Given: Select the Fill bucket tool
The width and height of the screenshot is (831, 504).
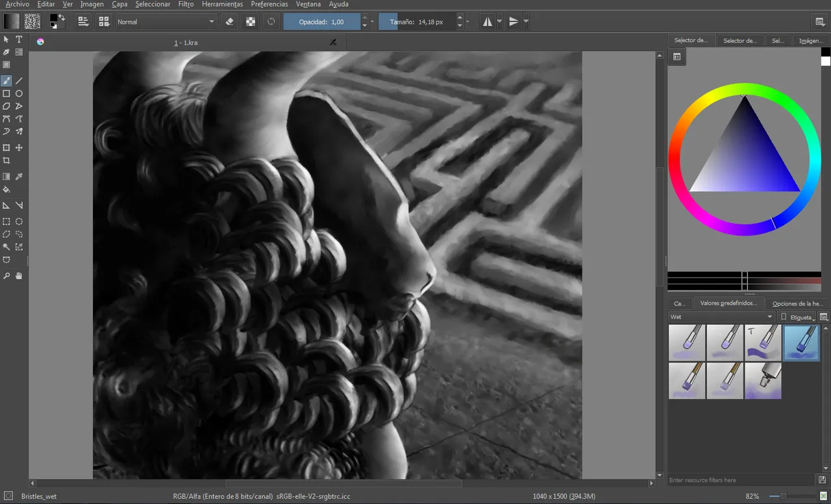Looking at the screenshot, I should pyautogui.click(x=6, y=189).
